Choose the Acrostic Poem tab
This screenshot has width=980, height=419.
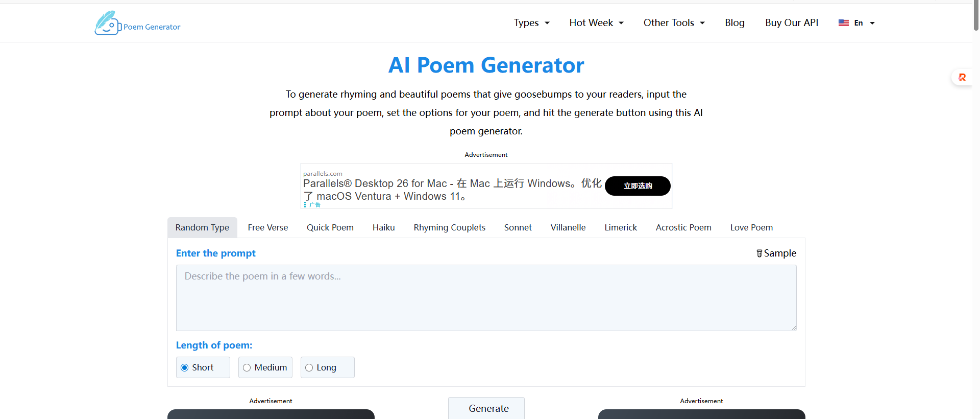[x=683, y=227]
